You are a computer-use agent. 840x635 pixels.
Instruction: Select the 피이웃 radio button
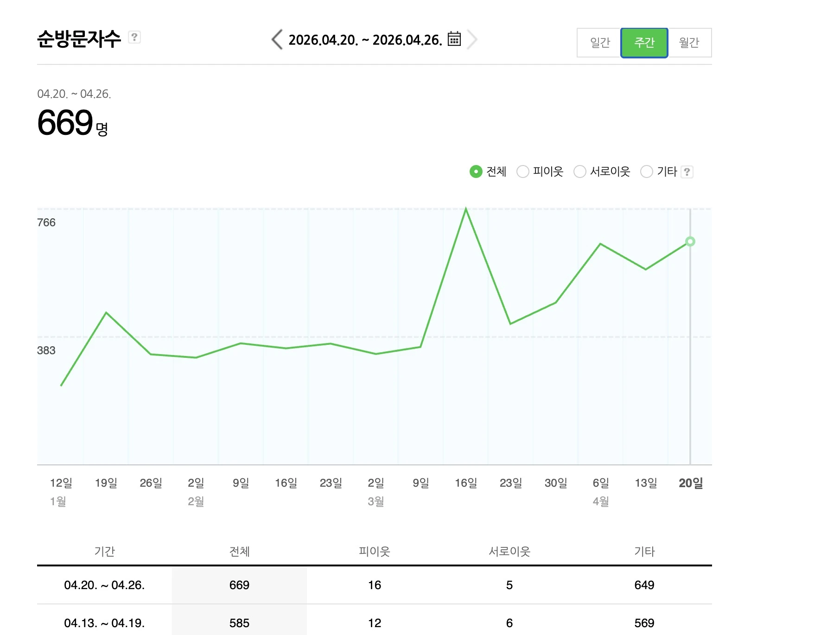pyautogui.click(x=523, y=171)
